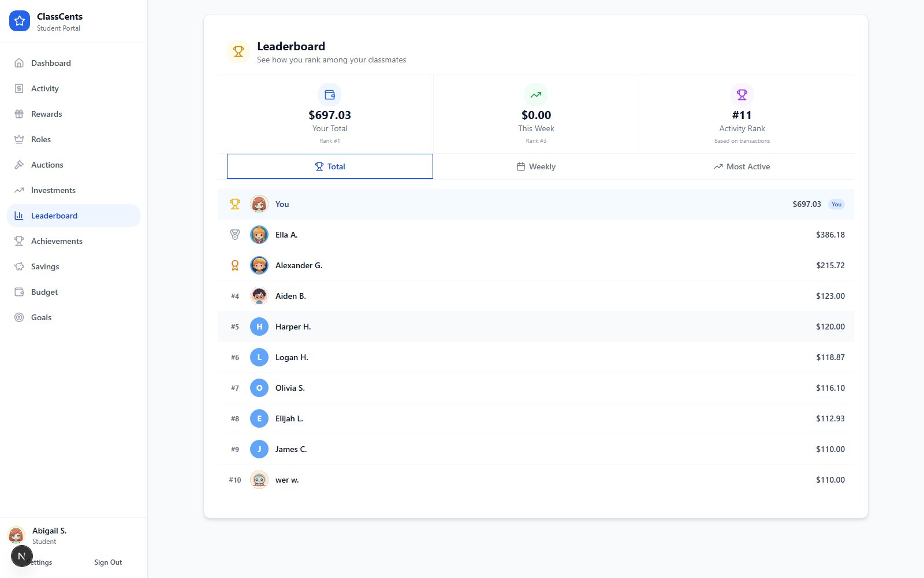Click the ClassCents star logo icon
Screen dimensions: 924x578
[20, 21]
